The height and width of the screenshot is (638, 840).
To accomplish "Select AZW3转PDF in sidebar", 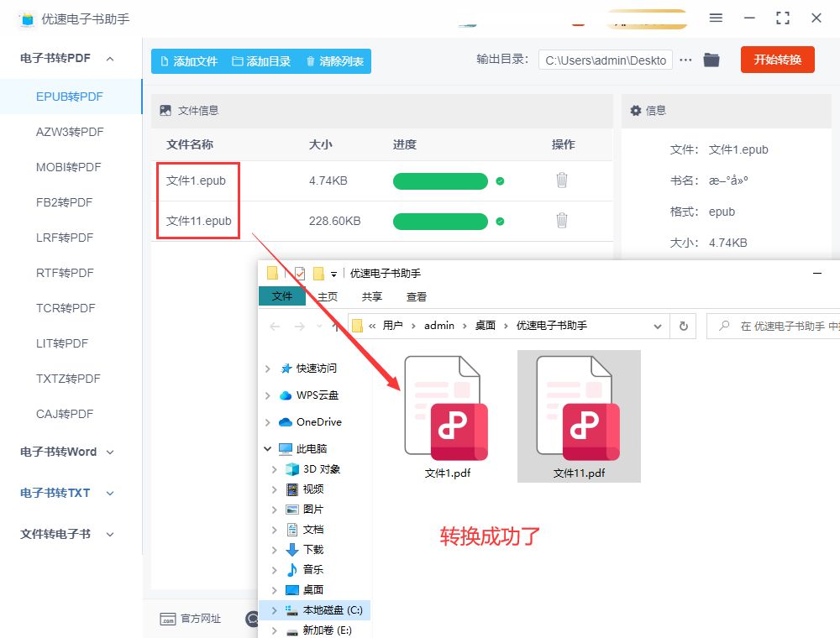I will (70, 132).
